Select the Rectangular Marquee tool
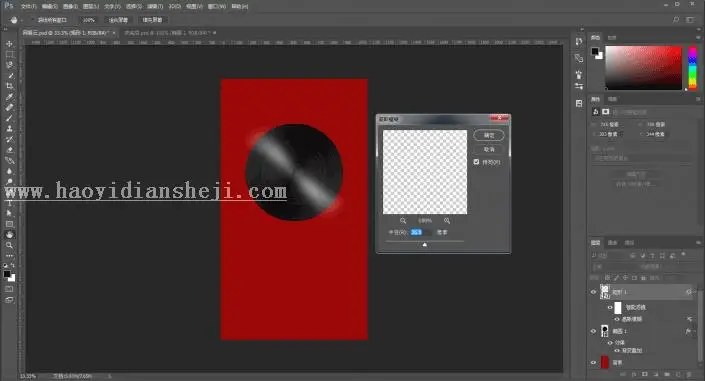The image size is (705, 381). pyautogui.click(x=9, y=55)
